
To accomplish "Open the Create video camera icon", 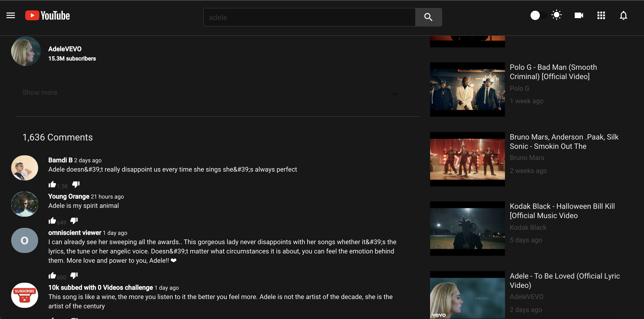I will [x=579, y=15].
